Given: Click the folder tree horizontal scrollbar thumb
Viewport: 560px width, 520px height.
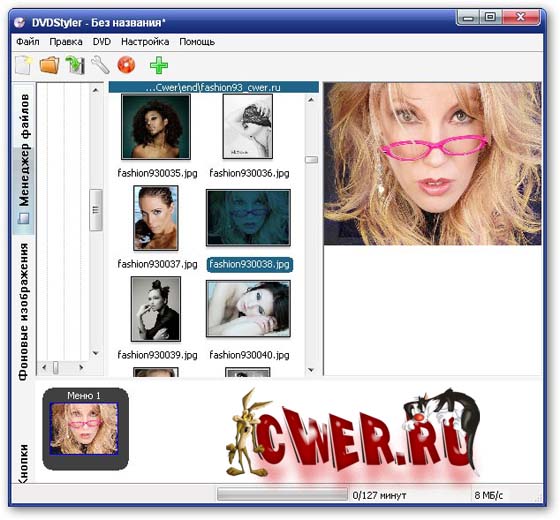Looking at the screenshot, I should pyautogui.click(x=56, y=368).
